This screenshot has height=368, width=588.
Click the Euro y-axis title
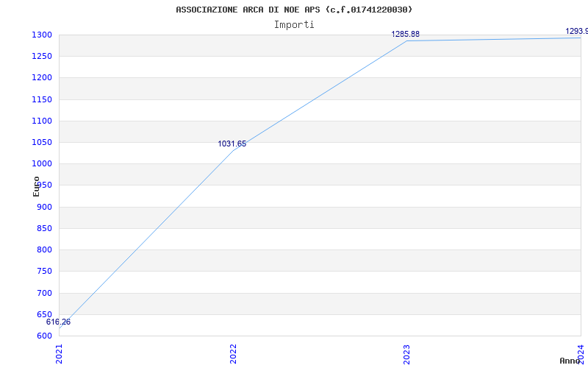pyautogui.click(x=36, y=187)
